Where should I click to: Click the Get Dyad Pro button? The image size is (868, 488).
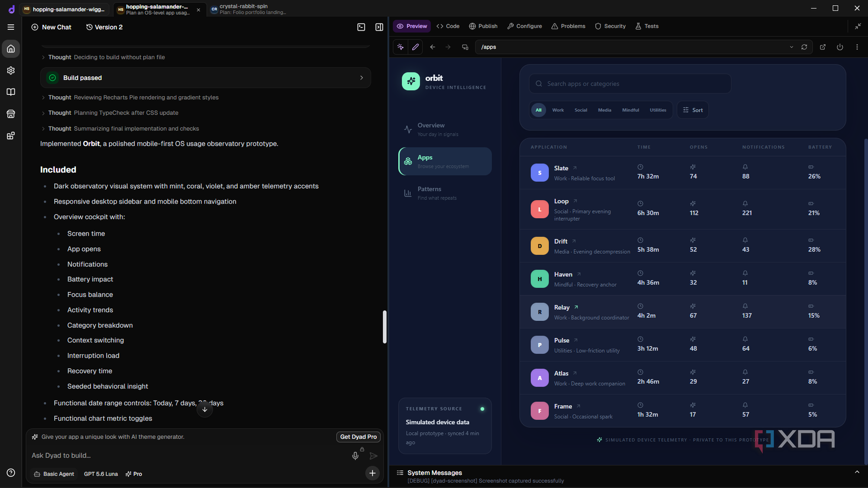358,437
